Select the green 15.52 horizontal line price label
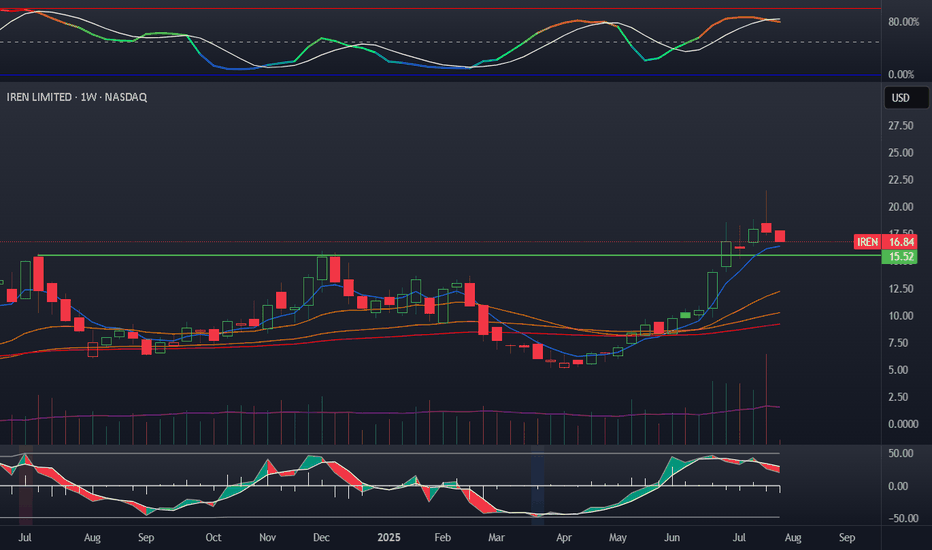The height and width of the screenshot is (550, 932). [899, 257]
